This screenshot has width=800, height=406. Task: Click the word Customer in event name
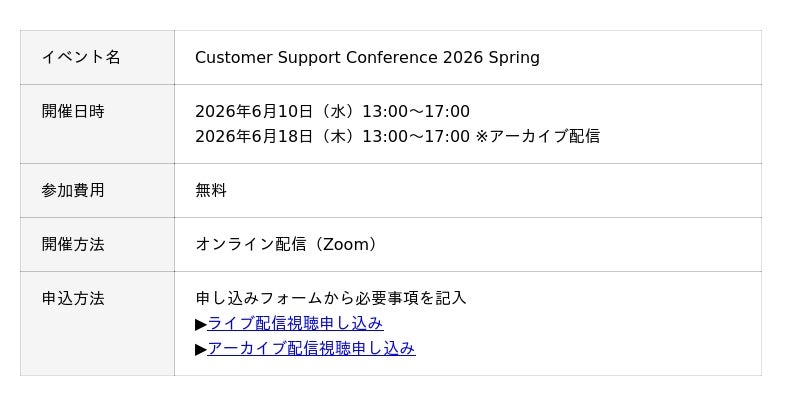tap(232, 57)
